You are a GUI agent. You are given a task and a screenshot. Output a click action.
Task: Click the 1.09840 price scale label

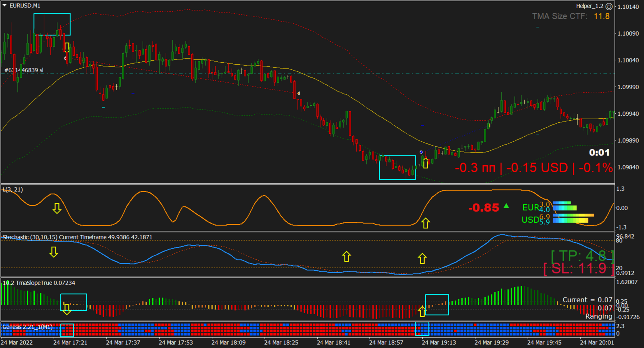628,167
